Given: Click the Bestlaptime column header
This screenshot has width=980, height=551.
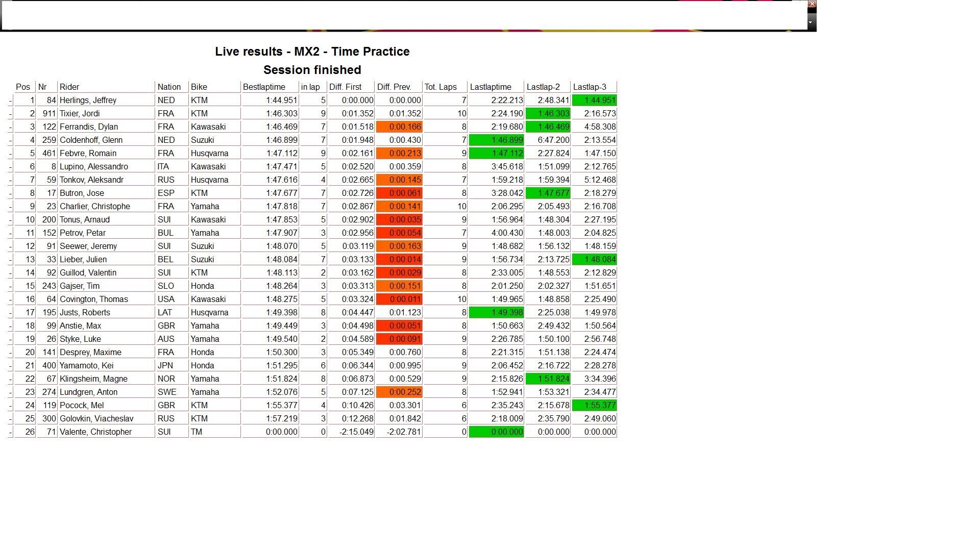Looking at the screenshot, I should pos(263,87).
